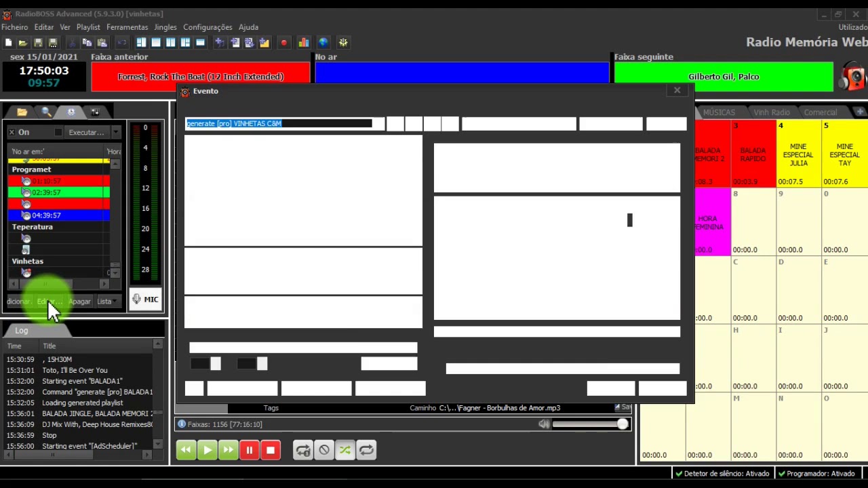
Task: Click the Save playlist toolbar icon
Action: pos(38,43)
